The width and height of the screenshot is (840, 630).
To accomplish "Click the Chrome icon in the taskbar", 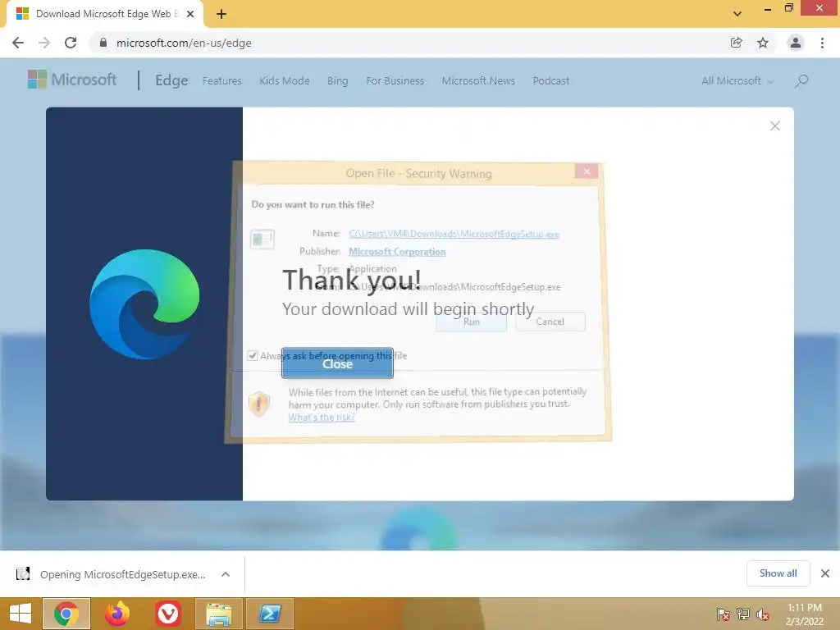I will pyautogui.click(x=66, y=614).
